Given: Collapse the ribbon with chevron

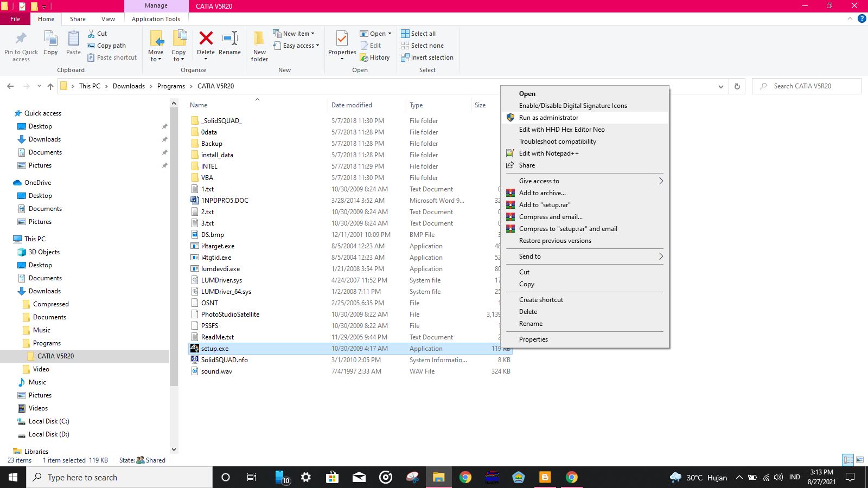Looking at the screenshot, I should tap(850, 18).
